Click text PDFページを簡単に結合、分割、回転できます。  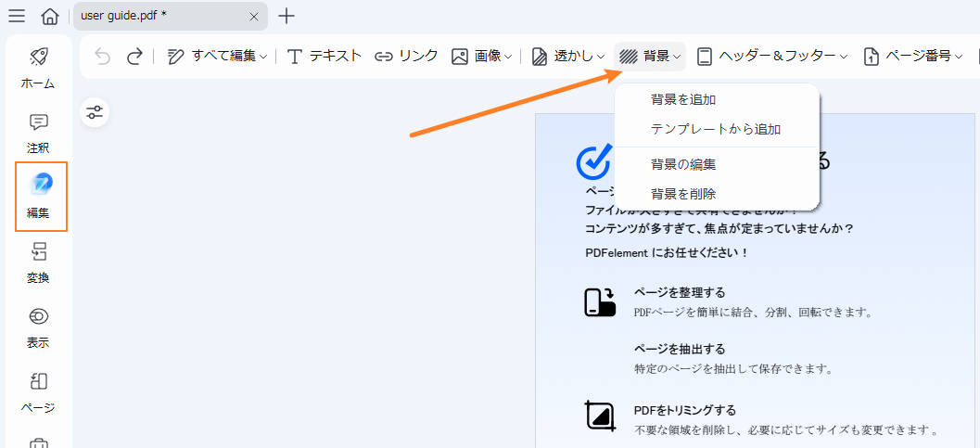pyautogui.click(x=753, y=312)
